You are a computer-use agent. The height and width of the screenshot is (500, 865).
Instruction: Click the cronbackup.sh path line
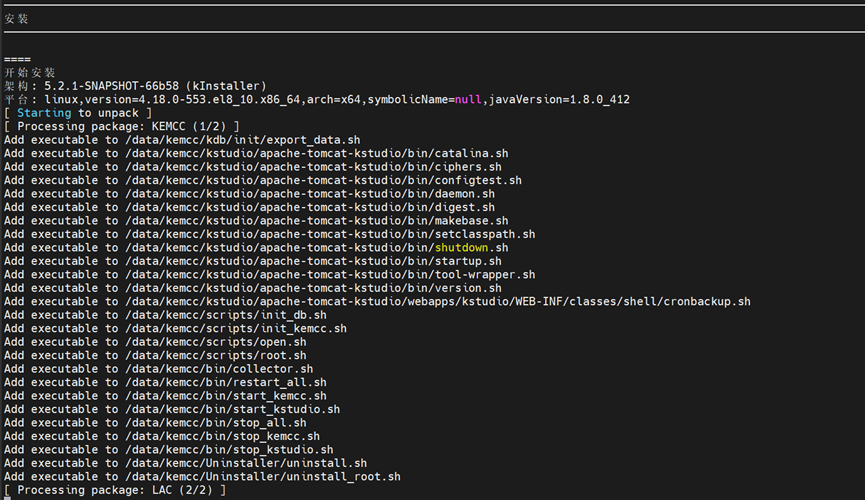[377, 301]
